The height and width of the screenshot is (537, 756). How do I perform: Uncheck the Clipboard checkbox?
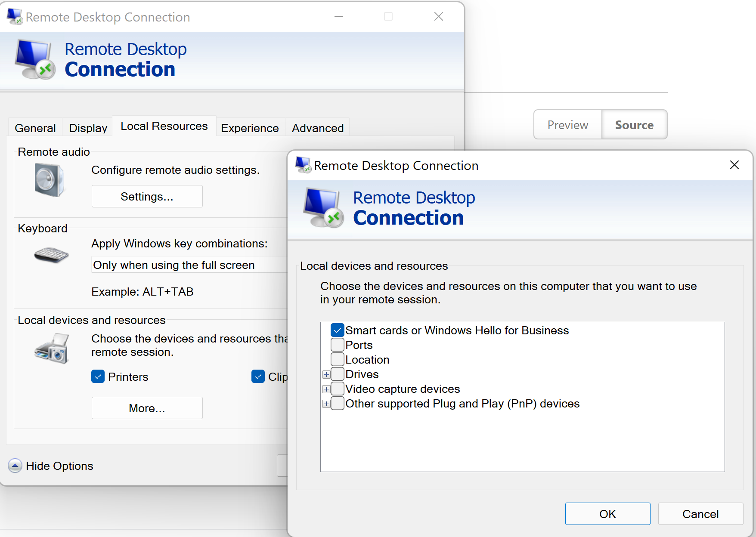click(x=258, y=377)
